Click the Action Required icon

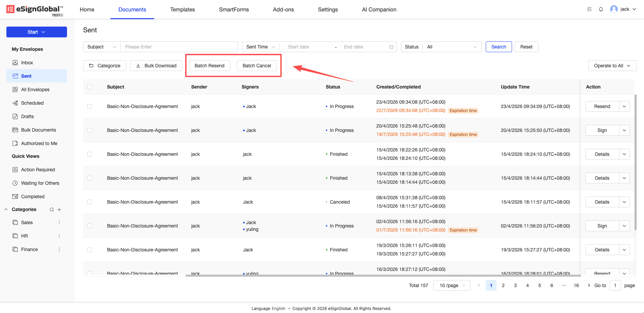(x=15, y=170)
